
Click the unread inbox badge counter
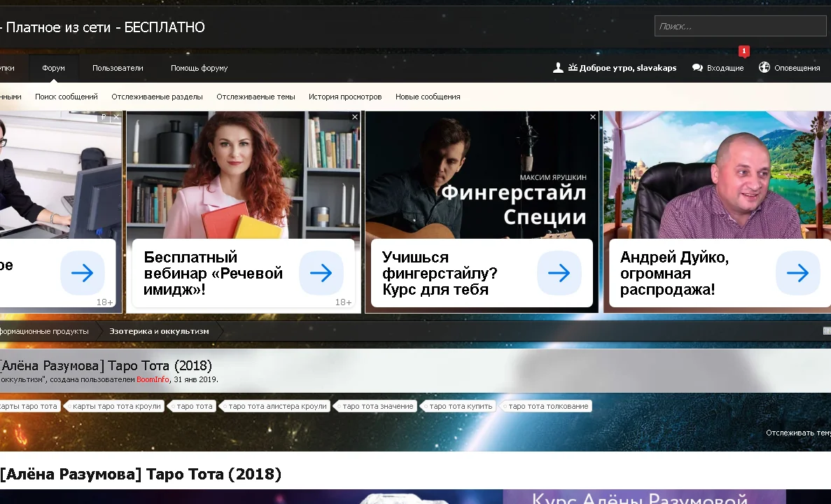[x=743, y=51]
